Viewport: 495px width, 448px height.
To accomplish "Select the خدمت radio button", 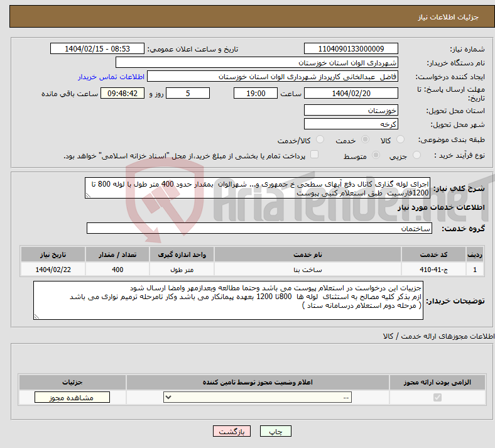I will 365,139.
